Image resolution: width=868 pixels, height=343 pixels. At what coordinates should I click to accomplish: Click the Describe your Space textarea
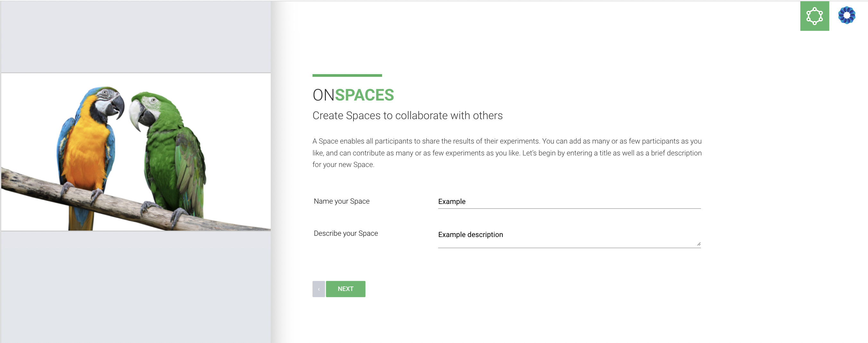click(x=569, y=237)
